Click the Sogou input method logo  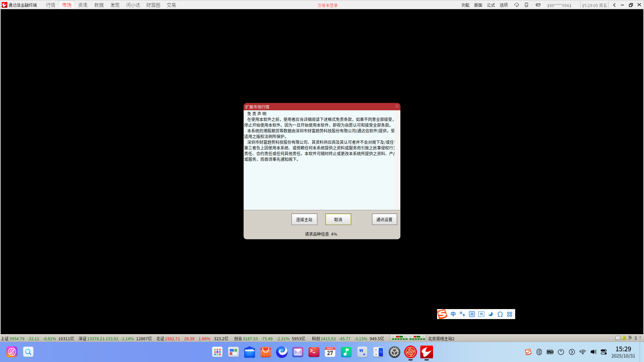(x=442, y=314)
